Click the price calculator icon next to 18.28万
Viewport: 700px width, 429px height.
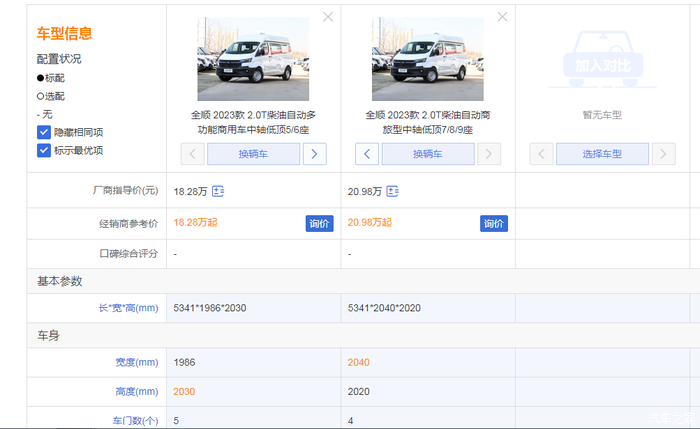tap(217, 191)
